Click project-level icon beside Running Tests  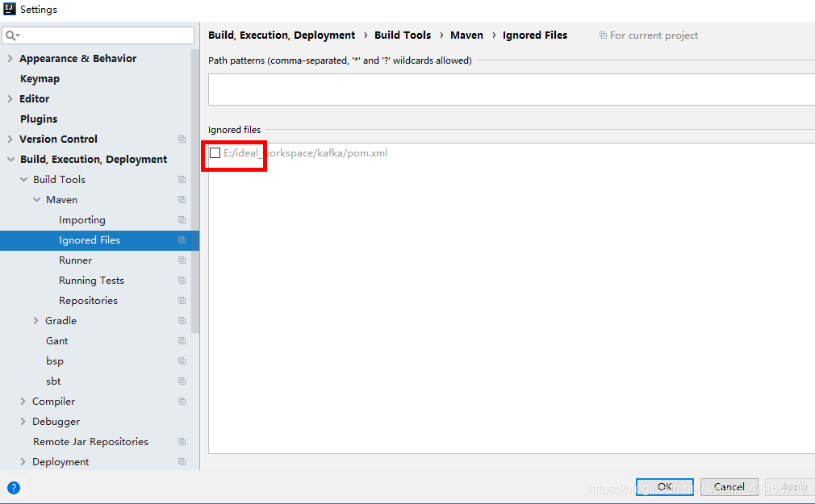(x=182, y=281)
